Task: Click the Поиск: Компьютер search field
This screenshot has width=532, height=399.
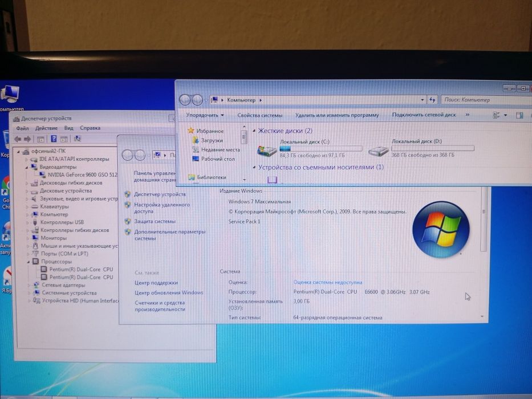Action: pos(485,100)
